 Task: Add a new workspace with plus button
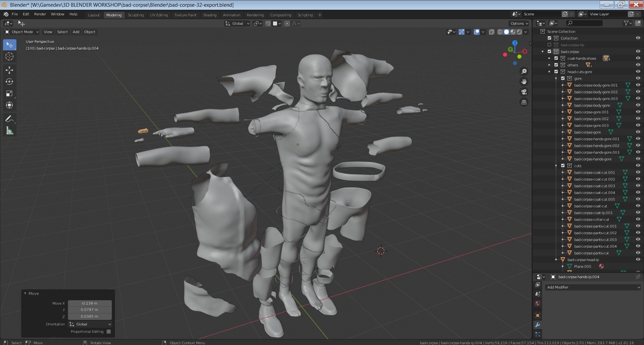[320, 15]
